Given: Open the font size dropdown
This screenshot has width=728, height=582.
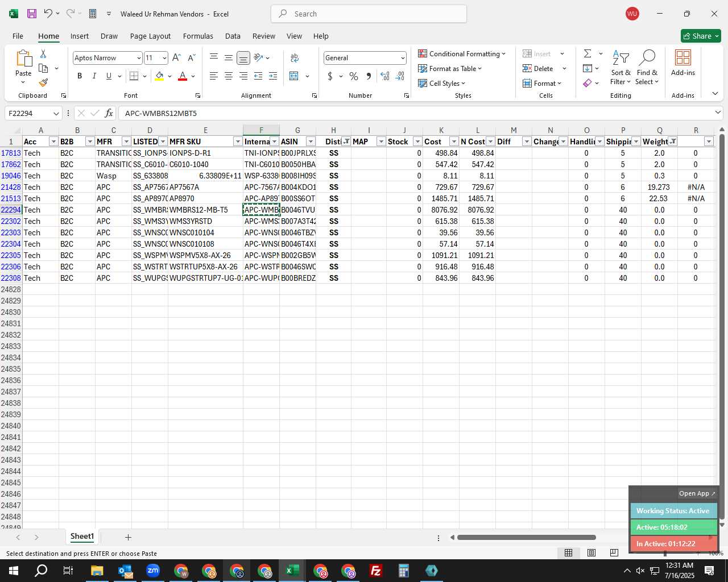Looking at the screenshot, I should [164, 58].
